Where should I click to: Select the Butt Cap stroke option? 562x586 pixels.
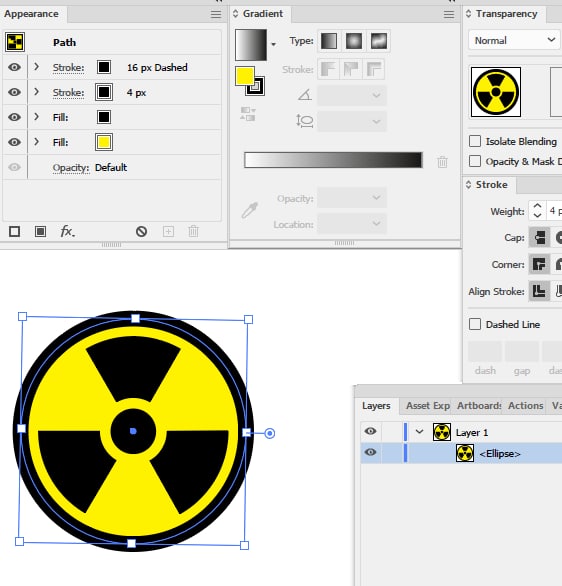tap(539, 238)
